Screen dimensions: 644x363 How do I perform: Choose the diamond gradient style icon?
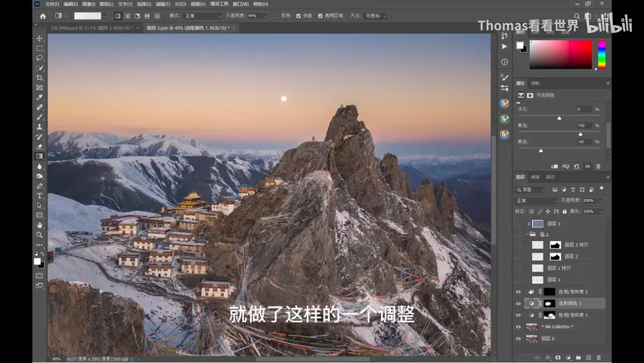pos(157,16)
